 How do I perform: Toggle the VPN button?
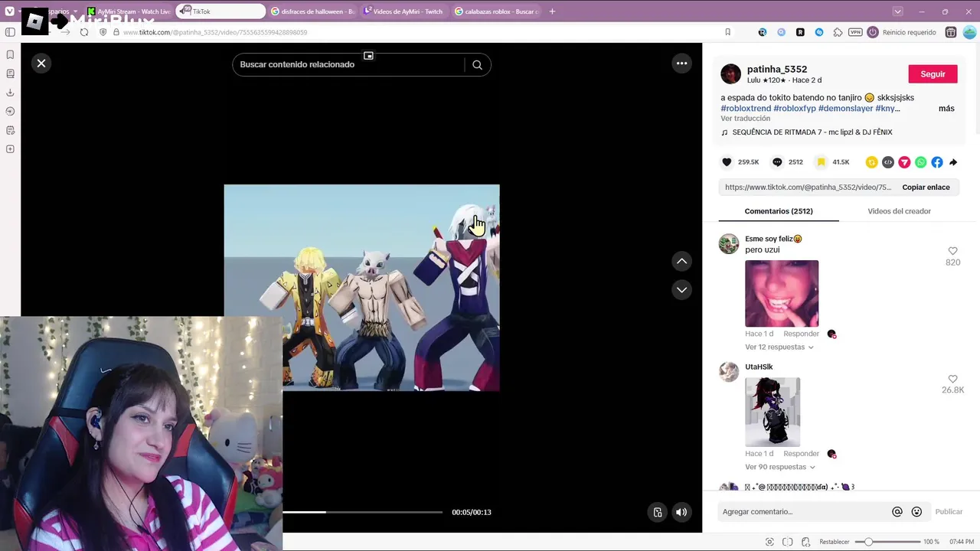pos(855,32)
